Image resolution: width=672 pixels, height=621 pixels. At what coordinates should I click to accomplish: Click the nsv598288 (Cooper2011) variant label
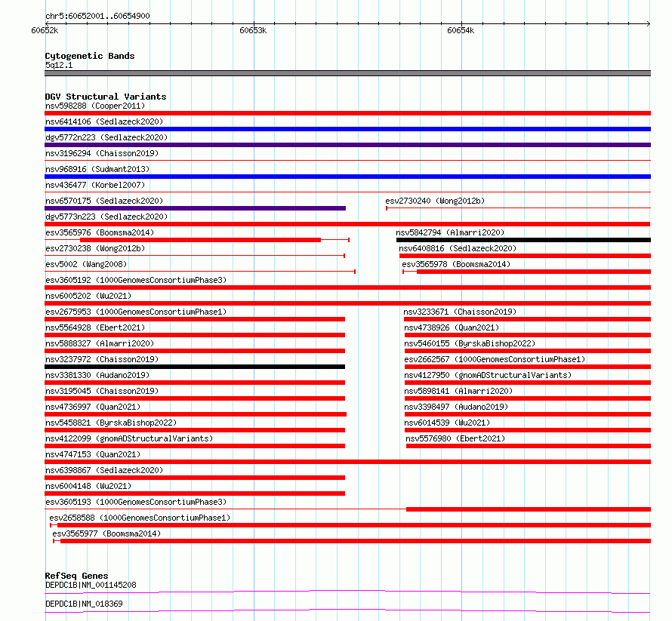coord(95,106)
